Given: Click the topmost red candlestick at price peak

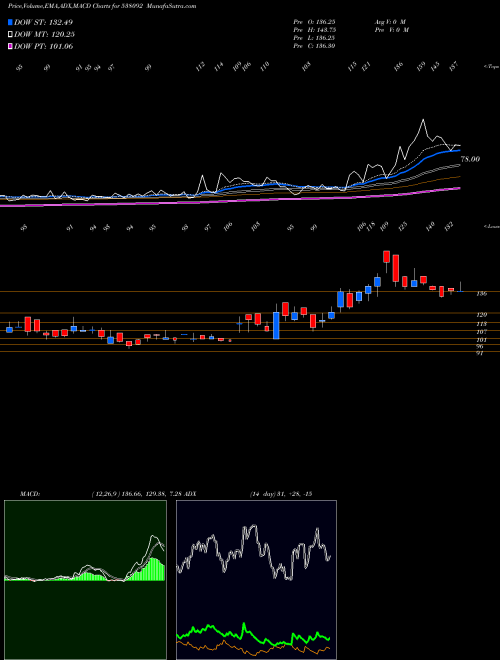Looking at the screenshot, I should tap(386, 257).
